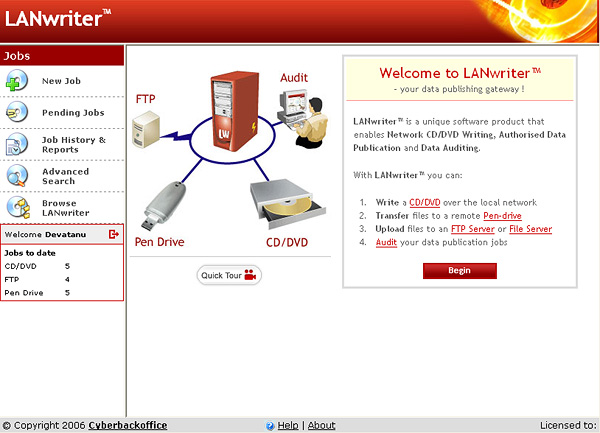This screenshot has width=600, height=433.
Task: Click the Audit label in the diagram
Action: tap(294, 78)
